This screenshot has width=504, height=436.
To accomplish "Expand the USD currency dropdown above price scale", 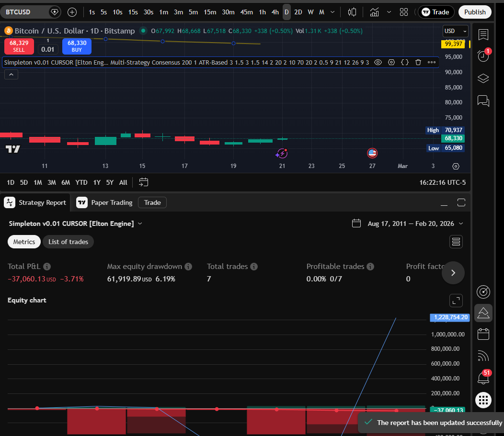I will coord(454,31).
